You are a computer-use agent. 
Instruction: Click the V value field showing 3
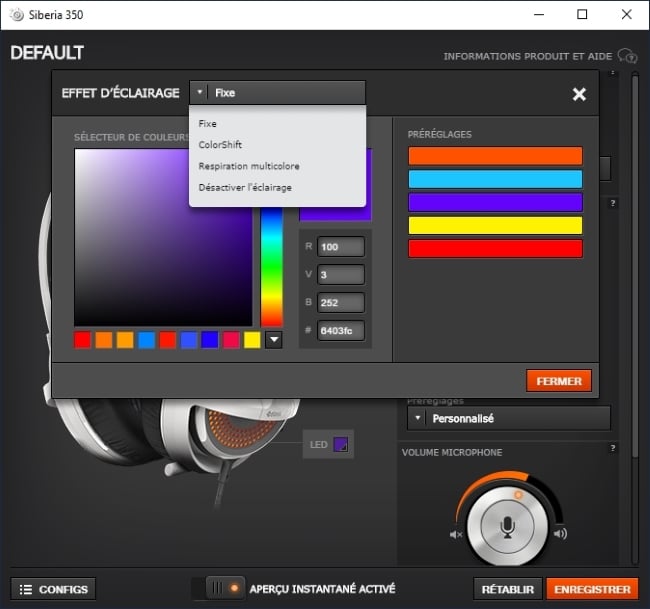(341, 274)
